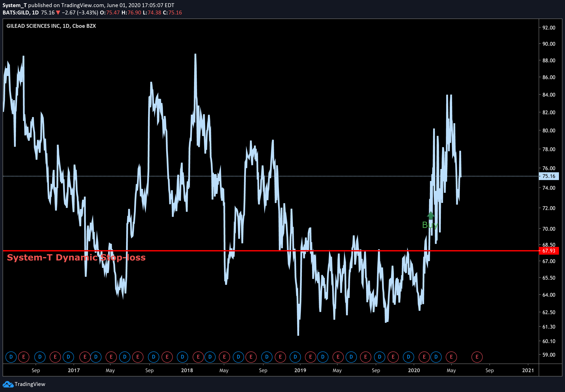Click the green 'Buy' text label
The width and height of the screenshot is (565, 392).
pyautogui.click(x=430, y=225)
